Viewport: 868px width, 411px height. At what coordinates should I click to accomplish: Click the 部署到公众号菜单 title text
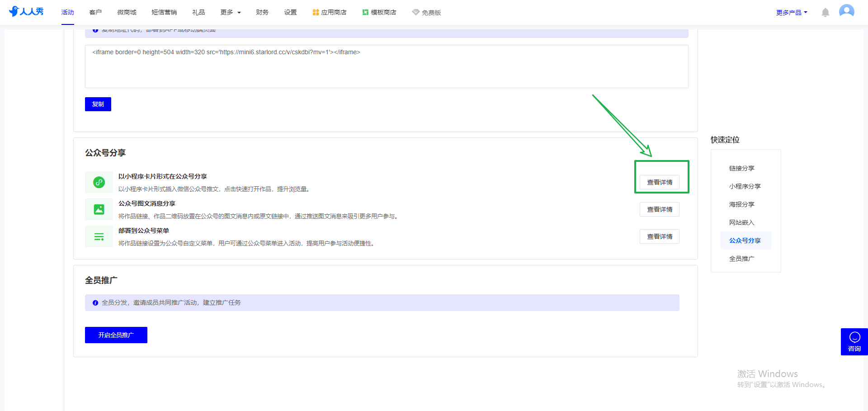pyautogui.click(x=144, y=231)
